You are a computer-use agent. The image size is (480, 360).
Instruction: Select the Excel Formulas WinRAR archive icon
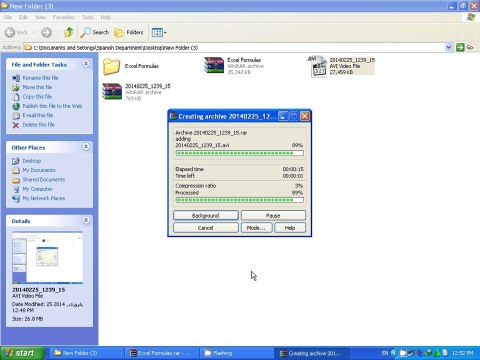pos(214,65)
